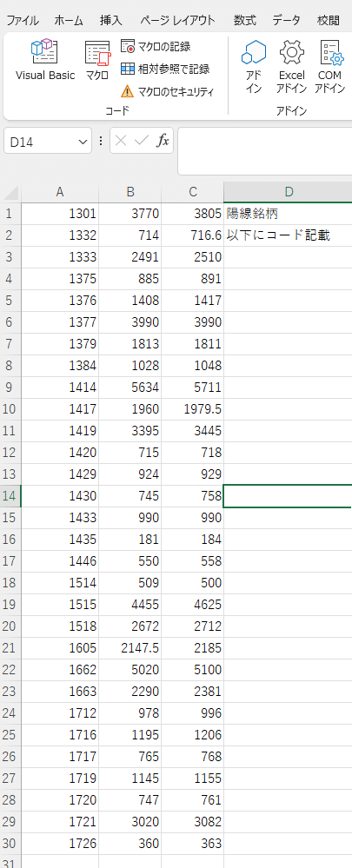Viewport: 352px width, 868px height.
Task: Select cell A11 with value 1419
Action: (60, 431)
